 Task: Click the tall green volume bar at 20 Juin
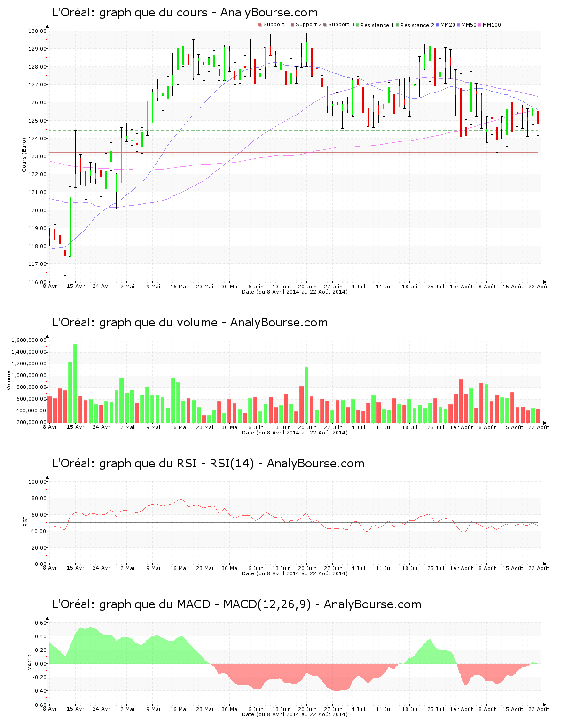click(x=306, y=395)
